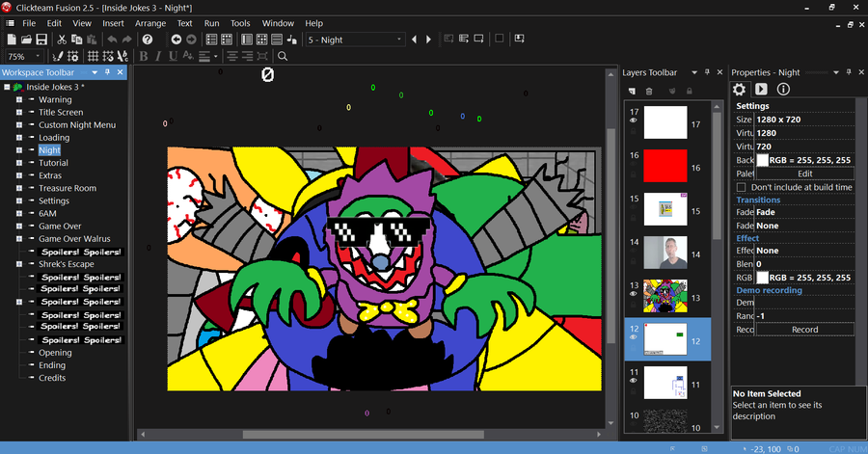This screenshot has width=868, height=454.
Task: Click the center frame icon
Action: pyautogui.click(x=262, y=56)
